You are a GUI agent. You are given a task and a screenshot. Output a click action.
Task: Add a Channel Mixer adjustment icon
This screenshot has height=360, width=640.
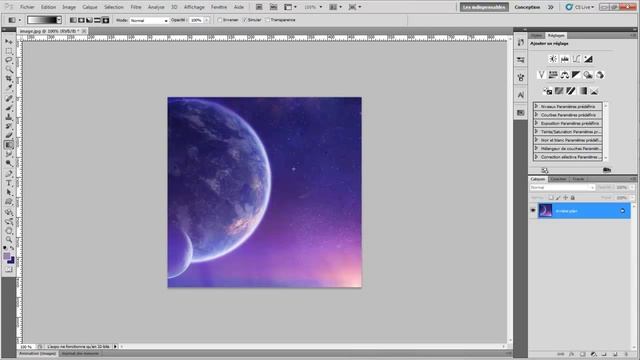[x=600, y=75]
